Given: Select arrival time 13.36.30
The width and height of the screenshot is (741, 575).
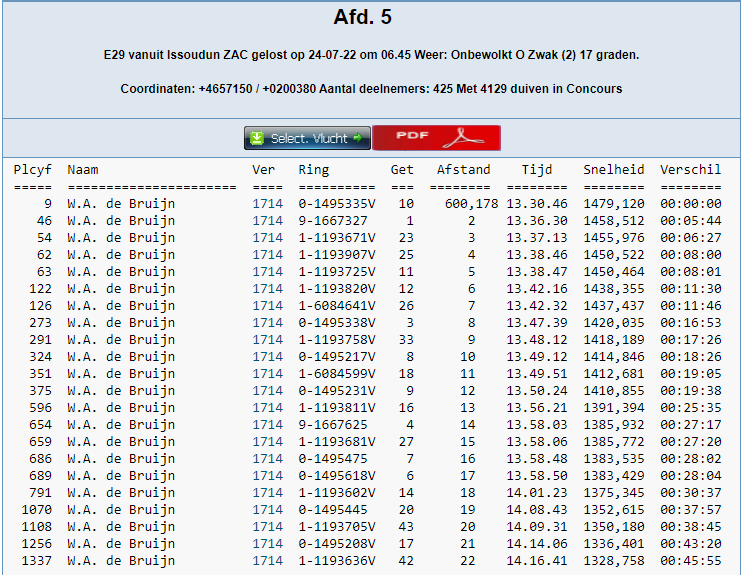Looking at the screenshot, I should pyautogui.click(x=537, y=221).
